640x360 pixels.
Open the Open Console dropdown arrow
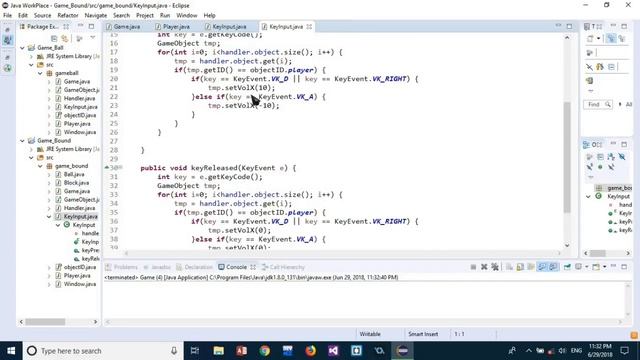pos(604,267)
